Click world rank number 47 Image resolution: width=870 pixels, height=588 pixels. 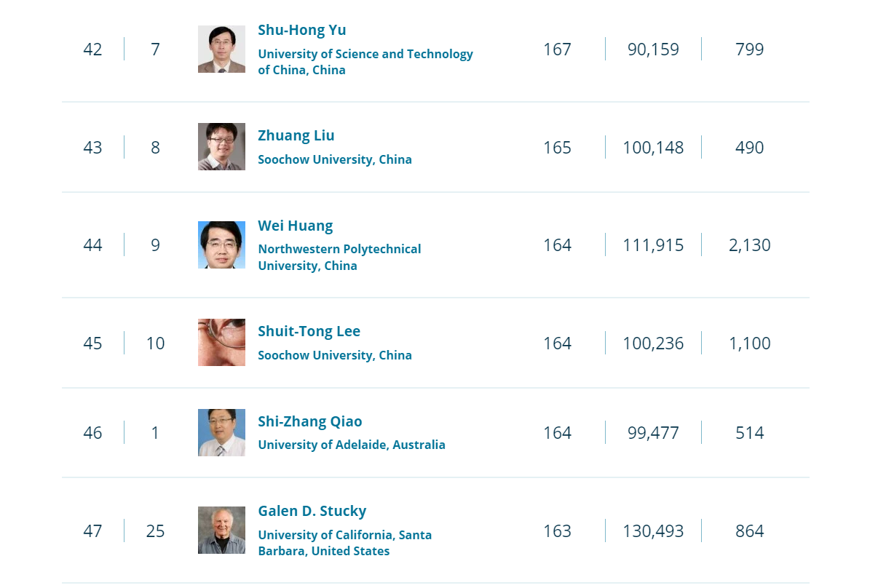click(x=92, y=531)
